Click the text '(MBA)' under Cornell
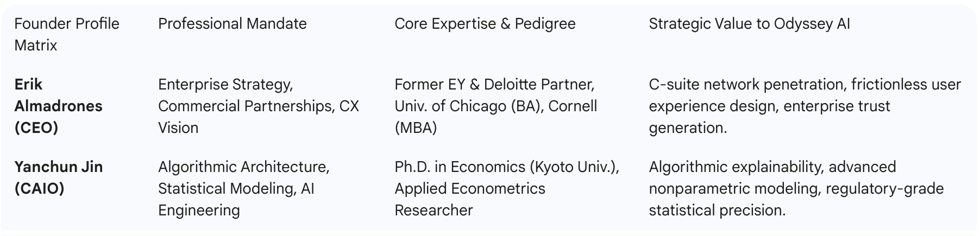This screenshot has width=980, height=236. click(x=416, y=128)
